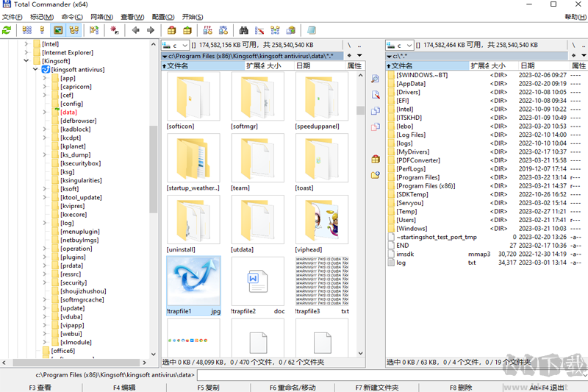Toggle the folder tree view button
The height and width of the screenshot is (392, 588).
pos(73,30)
